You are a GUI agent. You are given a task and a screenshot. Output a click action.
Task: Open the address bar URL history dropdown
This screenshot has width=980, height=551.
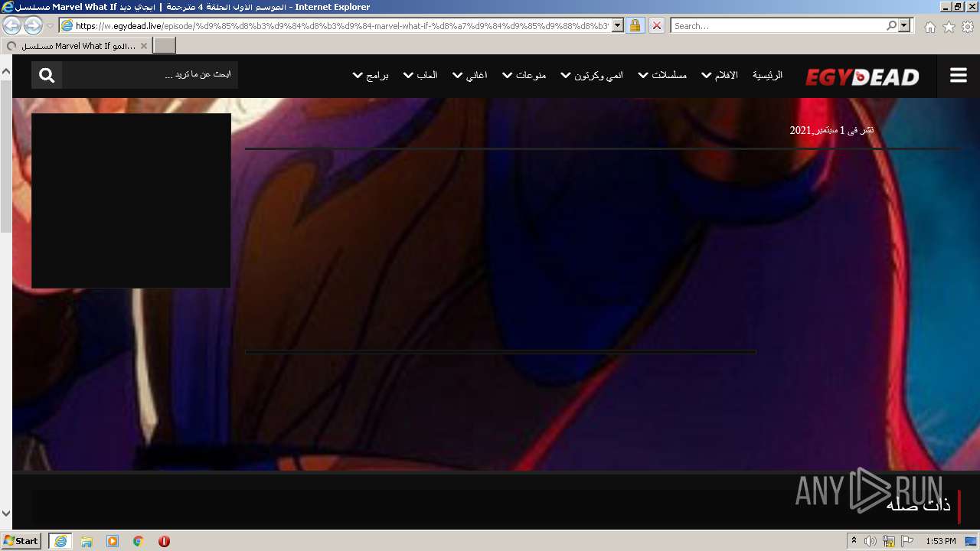pyautogui.click(x=618, y=25)
